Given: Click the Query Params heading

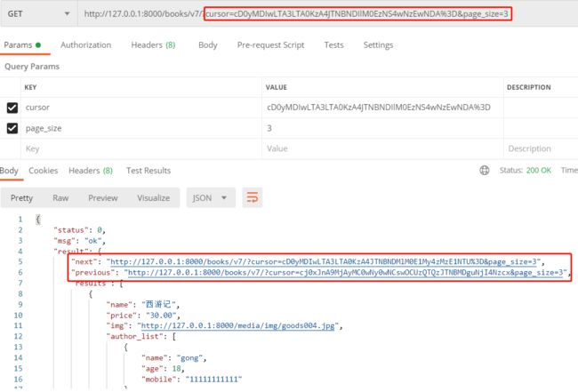Looking at the screenshot, I should pos(32,67).
